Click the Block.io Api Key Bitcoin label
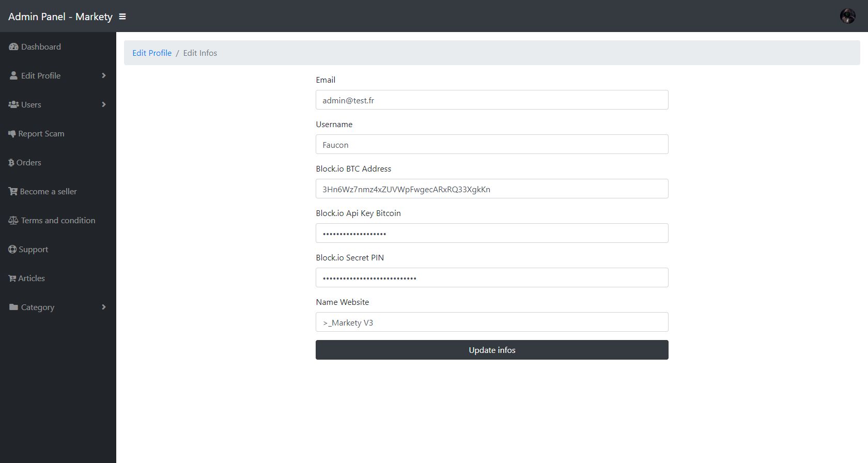 358,213
